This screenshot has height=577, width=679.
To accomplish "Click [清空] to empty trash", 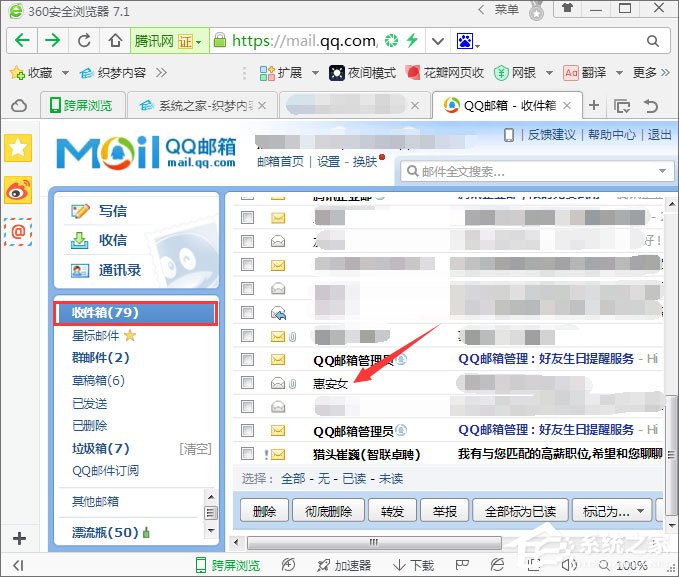I will [195, 449].
